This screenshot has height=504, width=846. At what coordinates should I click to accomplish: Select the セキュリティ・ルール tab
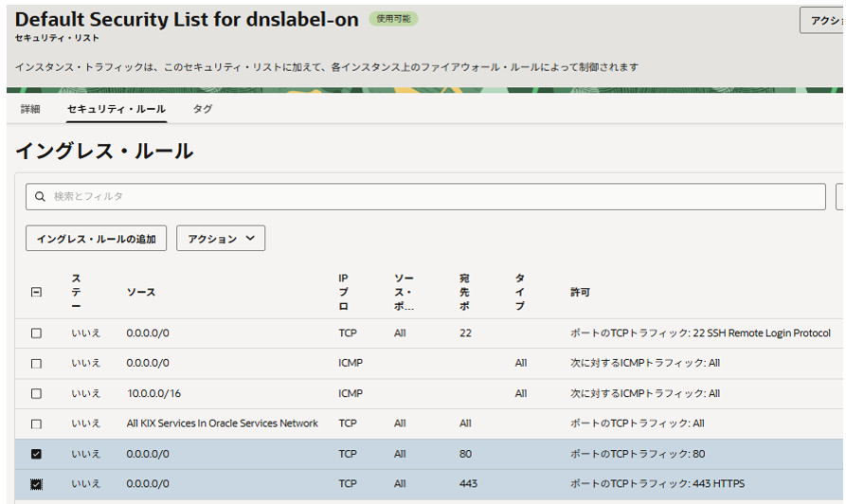tap(117, 109)
